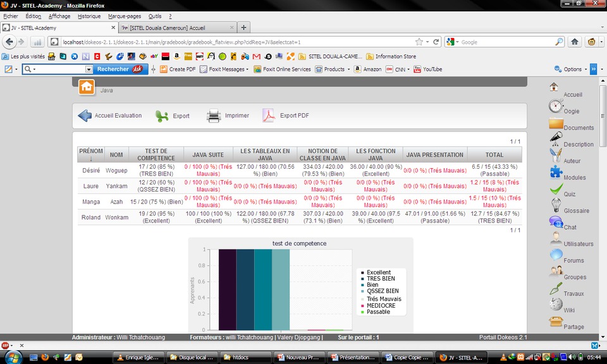Click the Firefox back arrow button

pos(9,42)
